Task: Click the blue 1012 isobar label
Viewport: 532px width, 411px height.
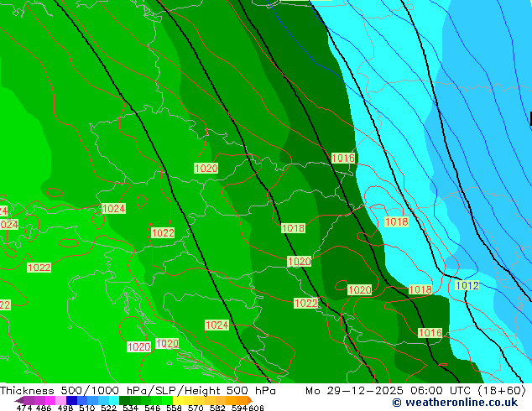Action: click(467, 285)
